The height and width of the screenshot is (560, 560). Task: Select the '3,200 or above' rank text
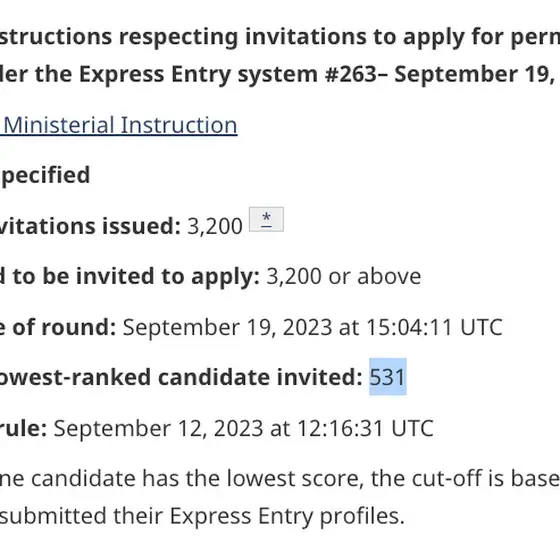click(x=344, y=276)
